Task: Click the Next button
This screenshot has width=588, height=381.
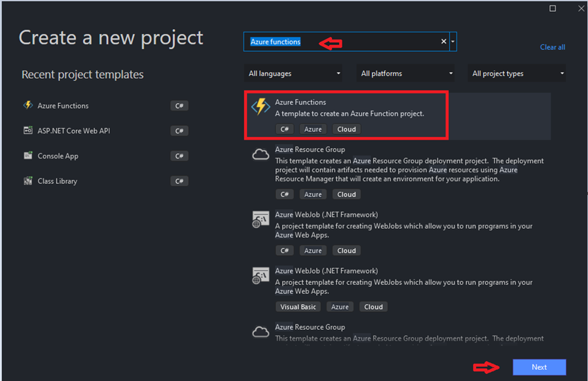Action: [539, 367]
